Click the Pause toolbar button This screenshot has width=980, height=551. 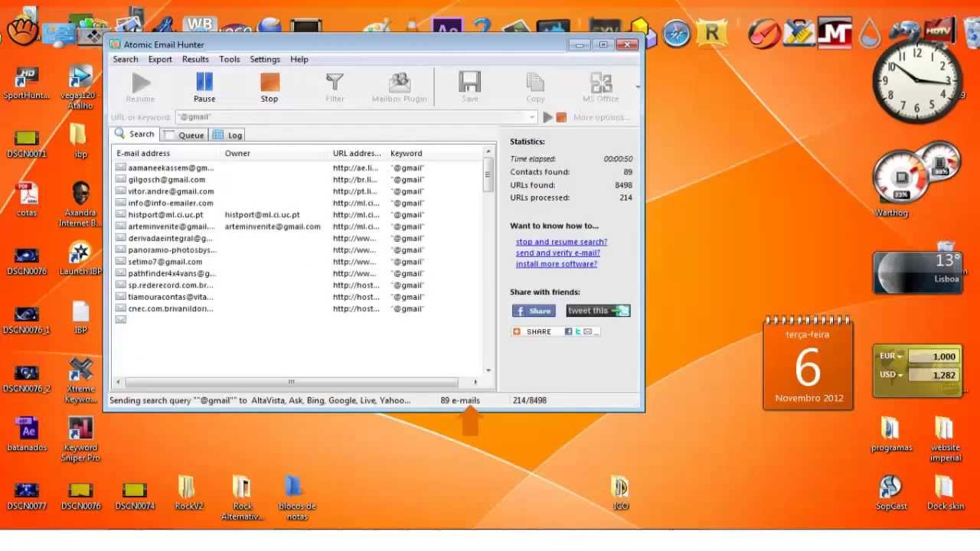[x=204, y=87]
